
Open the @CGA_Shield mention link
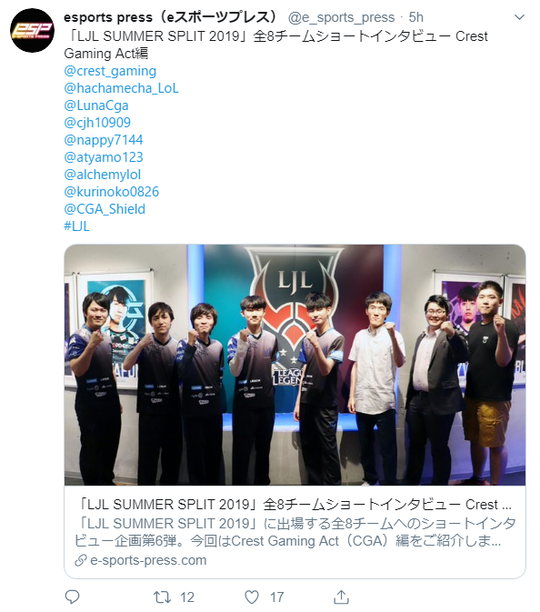click(105, 209)
